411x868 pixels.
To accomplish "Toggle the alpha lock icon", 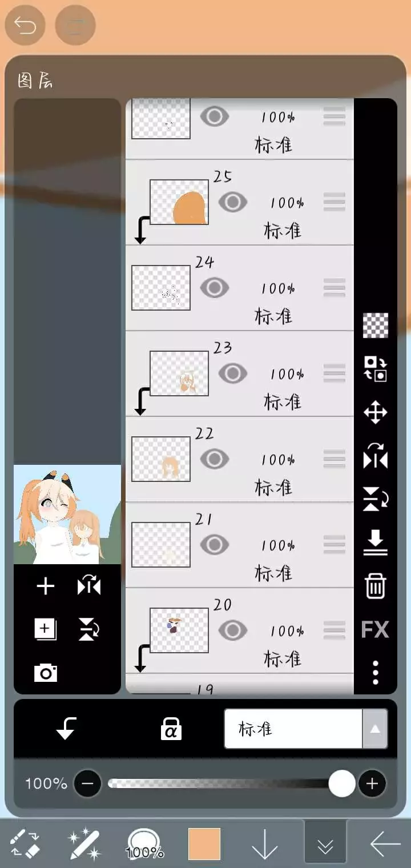I will pos(171,729).
